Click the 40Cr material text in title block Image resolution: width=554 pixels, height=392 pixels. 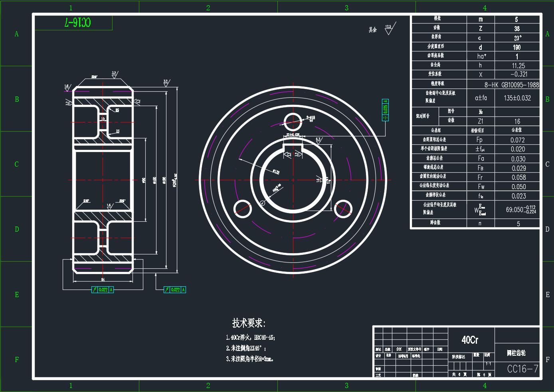pos(470,340)
